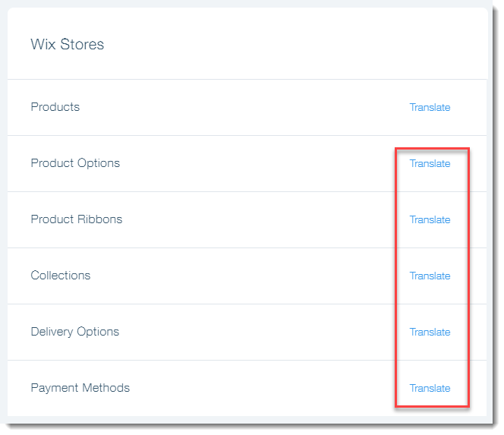The image size is (504, 435).
Task: Select the Delivery Options label
Action: (75, 332)
